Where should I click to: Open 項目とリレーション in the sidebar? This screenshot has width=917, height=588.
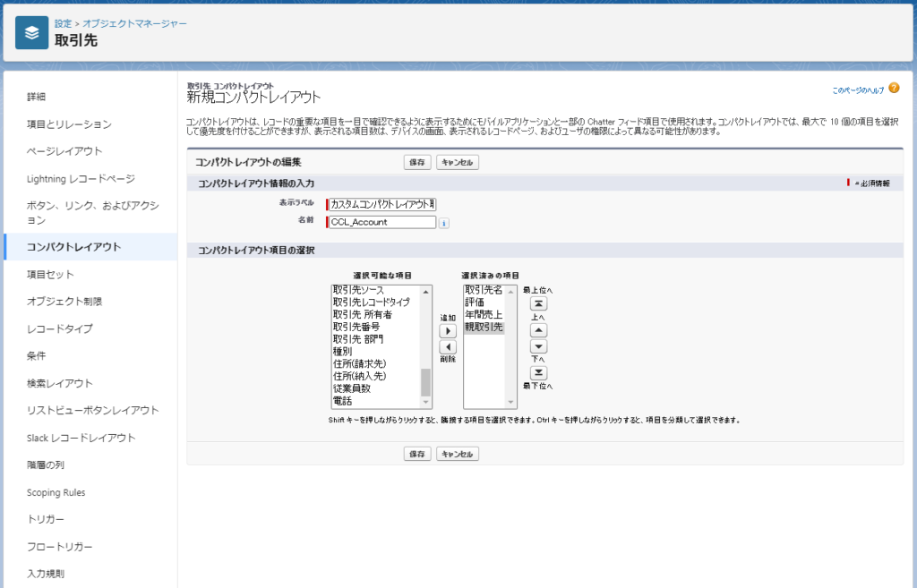pos(69,124)
